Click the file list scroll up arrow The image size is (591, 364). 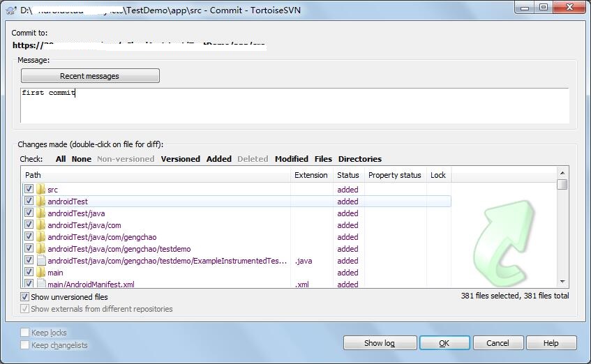pos(562,173)
